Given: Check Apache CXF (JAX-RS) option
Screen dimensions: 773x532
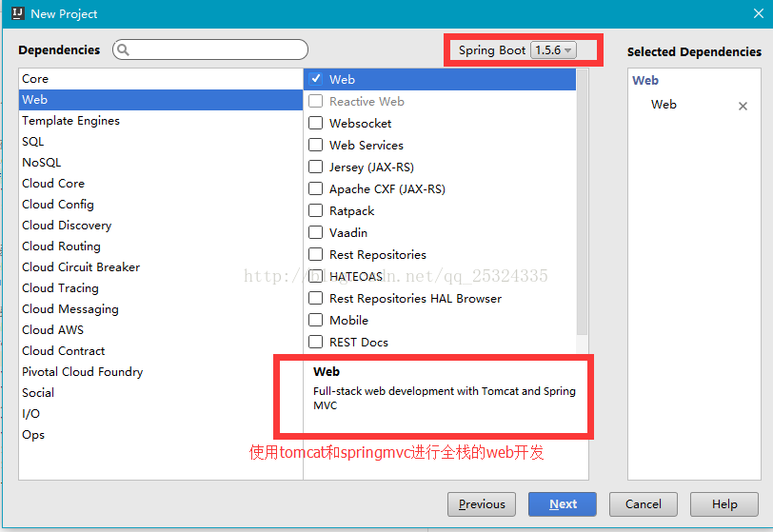Looking at the screenshot, I should click(x=315, y=188).
